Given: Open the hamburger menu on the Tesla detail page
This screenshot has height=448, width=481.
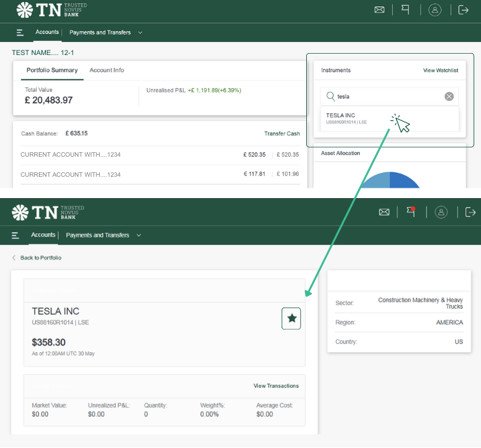Looking at the screenshot, I should (15, 236).
